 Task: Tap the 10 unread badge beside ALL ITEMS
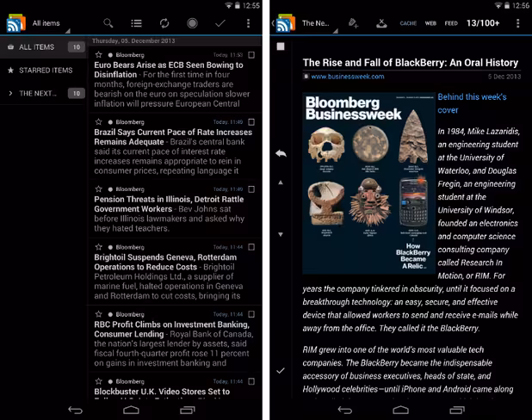coord(77,47)
